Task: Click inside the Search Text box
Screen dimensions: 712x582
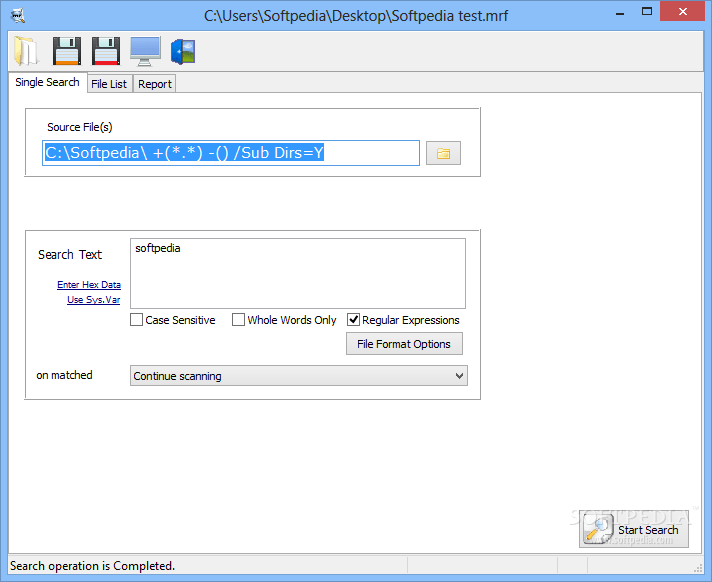Action: [298, 274]
